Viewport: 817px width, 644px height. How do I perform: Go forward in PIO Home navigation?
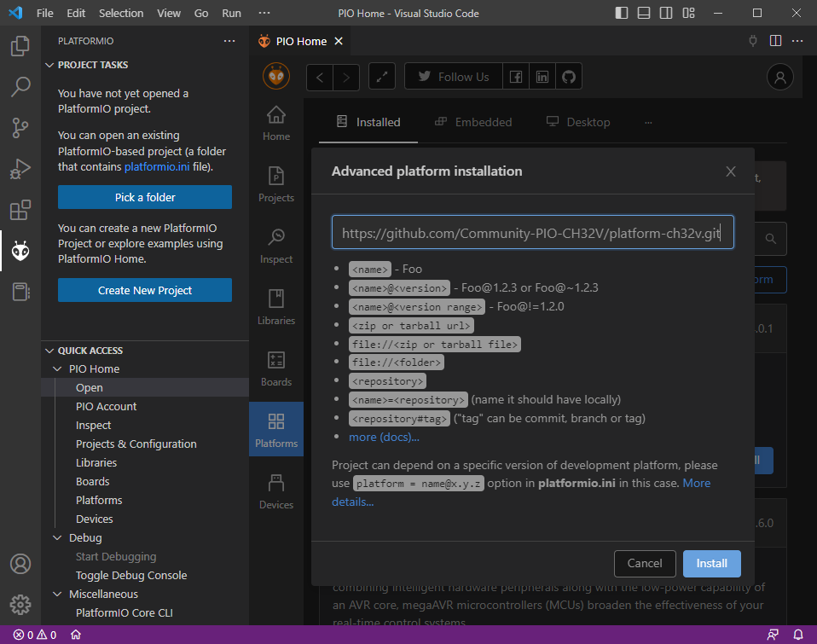tap(346, 78)
